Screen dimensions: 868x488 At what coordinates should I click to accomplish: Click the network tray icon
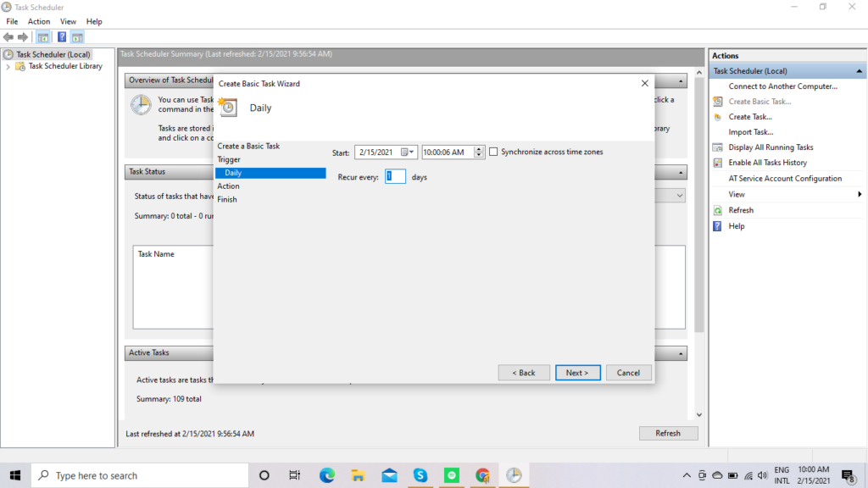click(x=748, y=475)
